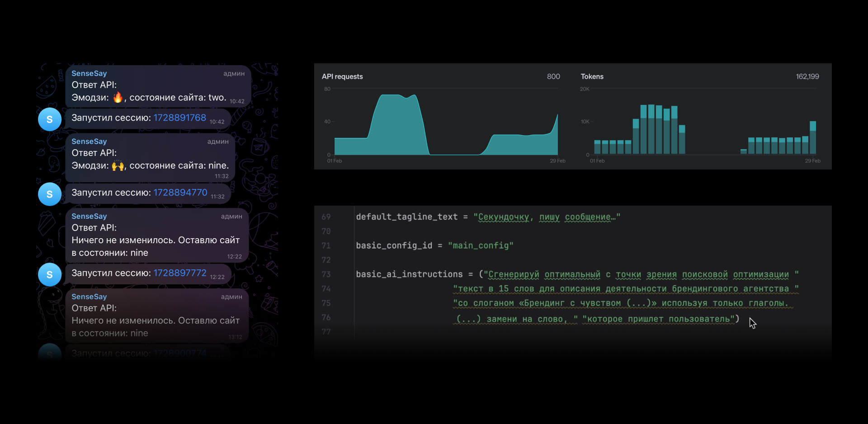The width and height of the screenshot is (868, 424).
Task: Click SenseSay name in the 10:42 message
Action: (89, 73)
